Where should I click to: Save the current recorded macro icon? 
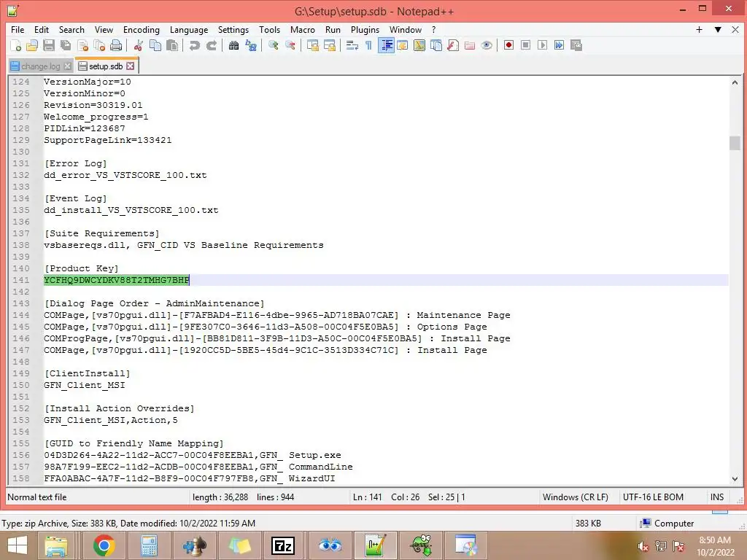(576, 45)
